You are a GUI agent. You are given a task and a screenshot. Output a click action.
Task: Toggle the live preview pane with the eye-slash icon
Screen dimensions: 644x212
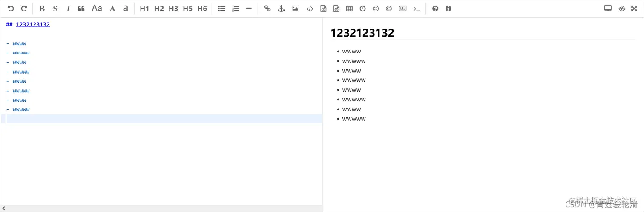(x=622, y=9)
